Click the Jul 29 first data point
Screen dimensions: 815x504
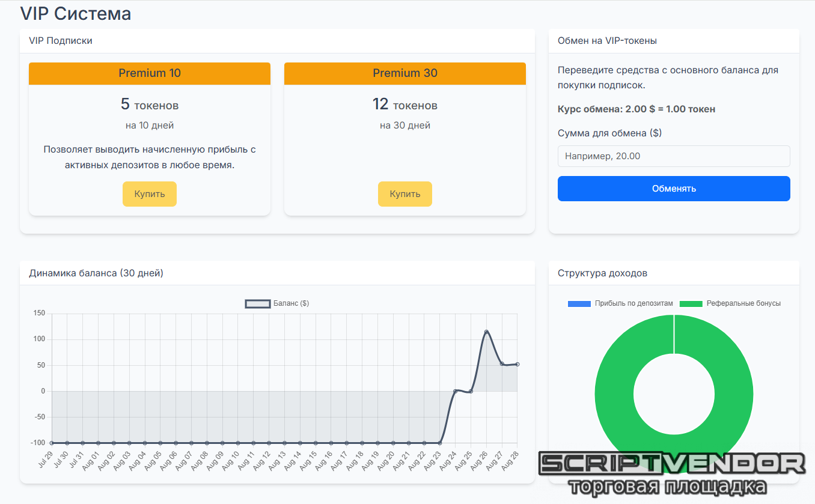pyautogui.click(x=52, y=443)
